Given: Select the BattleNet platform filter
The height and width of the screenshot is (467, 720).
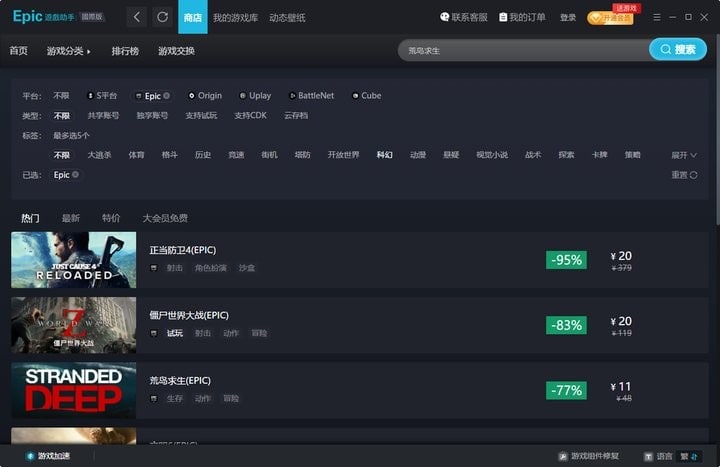Looking at the screenshot, I should coord(311,96).
